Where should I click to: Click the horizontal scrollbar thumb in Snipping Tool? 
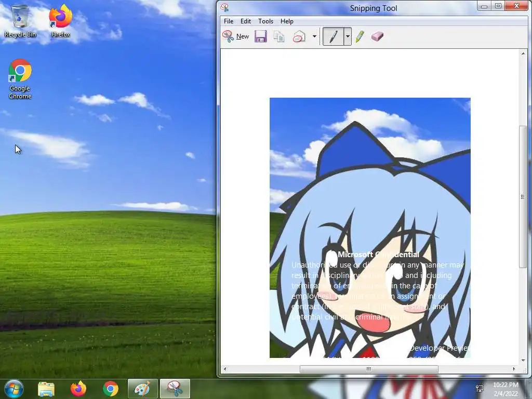coord(369,369)
